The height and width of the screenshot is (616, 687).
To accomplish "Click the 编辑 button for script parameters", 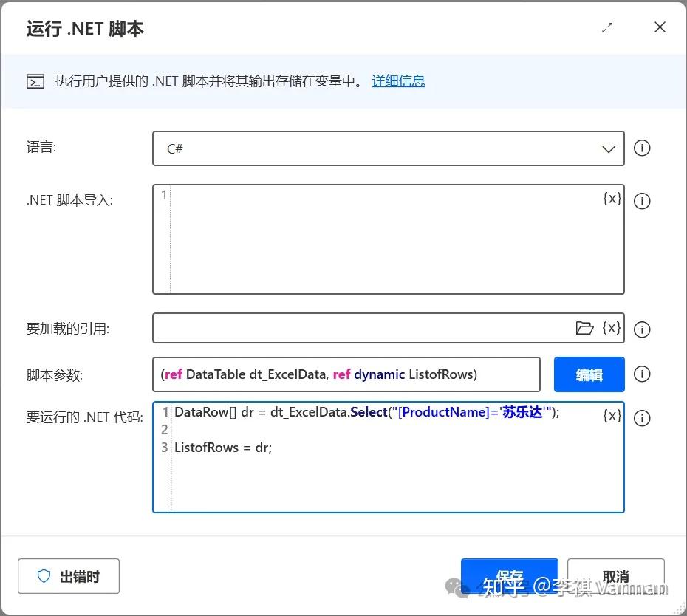I will coord(588,374).
